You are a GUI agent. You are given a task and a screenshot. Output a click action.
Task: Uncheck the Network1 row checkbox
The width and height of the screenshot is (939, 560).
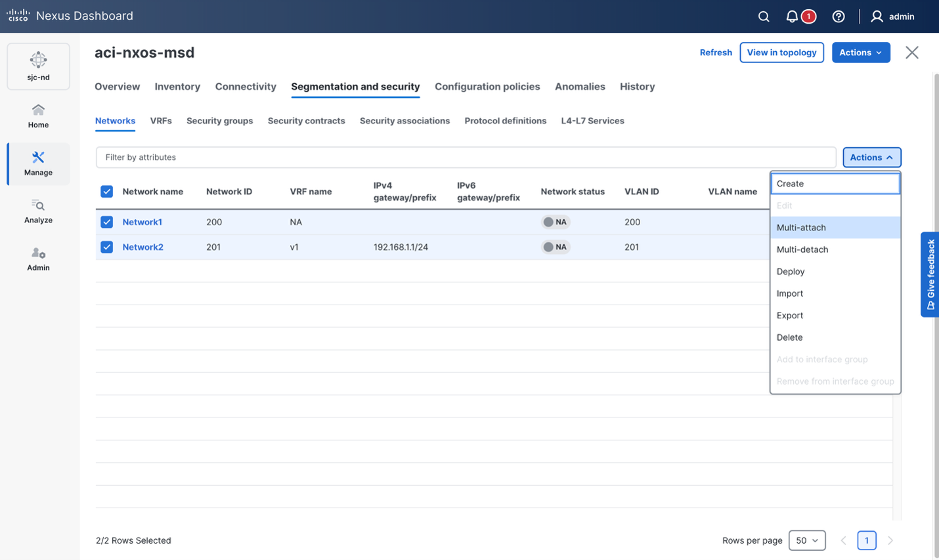point(107,222)
